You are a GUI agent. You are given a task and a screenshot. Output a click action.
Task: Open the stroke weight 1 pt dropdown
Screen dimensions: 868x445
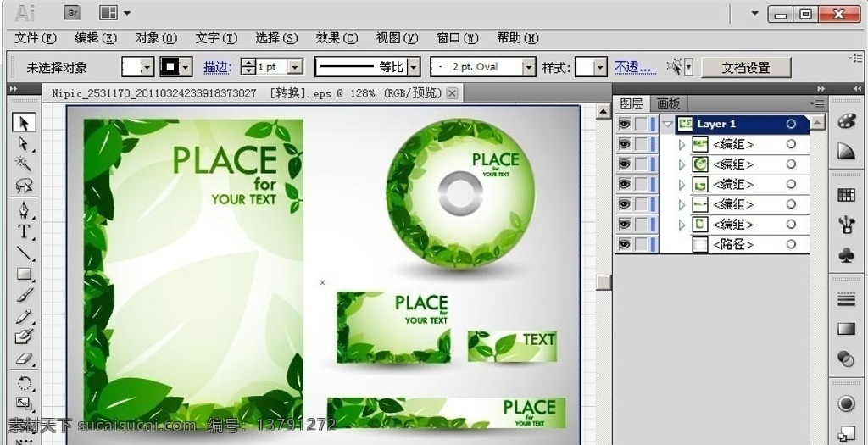pyautogui.click(x=296, y=67)
